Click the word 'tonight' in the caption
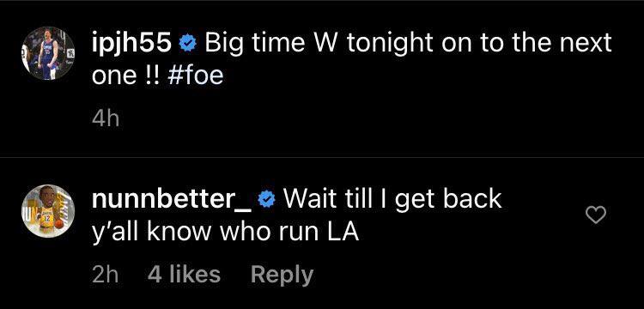This screenshot has width=644, height=309. point(390,45)
